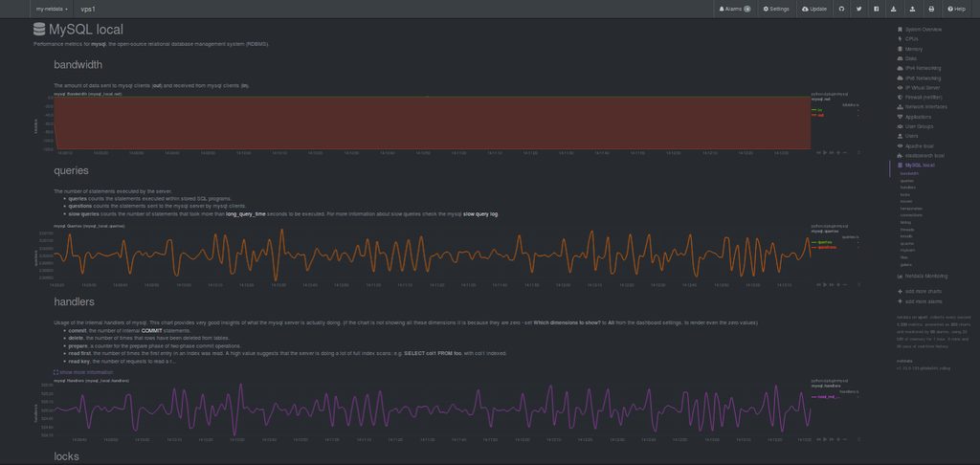Screen dimensions: 980x465
Task: Jump to galera submenu item
Action: tap(906, 265)
